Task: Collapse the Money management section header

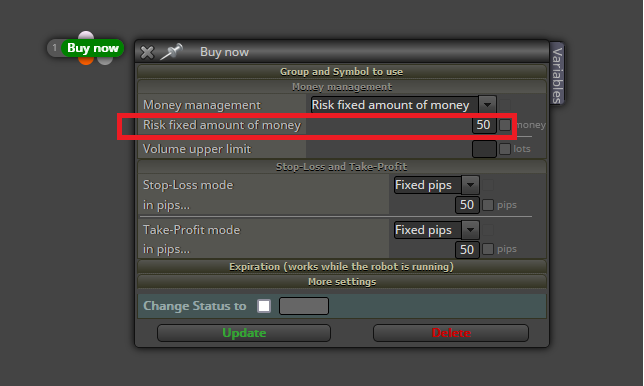Action: point(342,87)
